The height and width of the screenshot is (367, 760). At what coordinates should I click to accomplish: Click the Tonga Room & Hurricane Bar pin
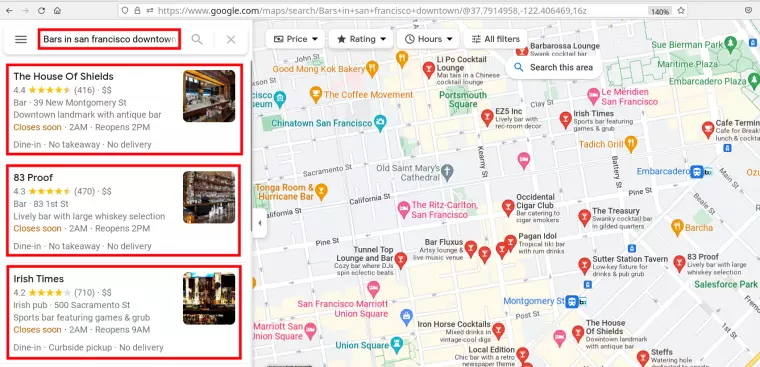coord(321,191)
